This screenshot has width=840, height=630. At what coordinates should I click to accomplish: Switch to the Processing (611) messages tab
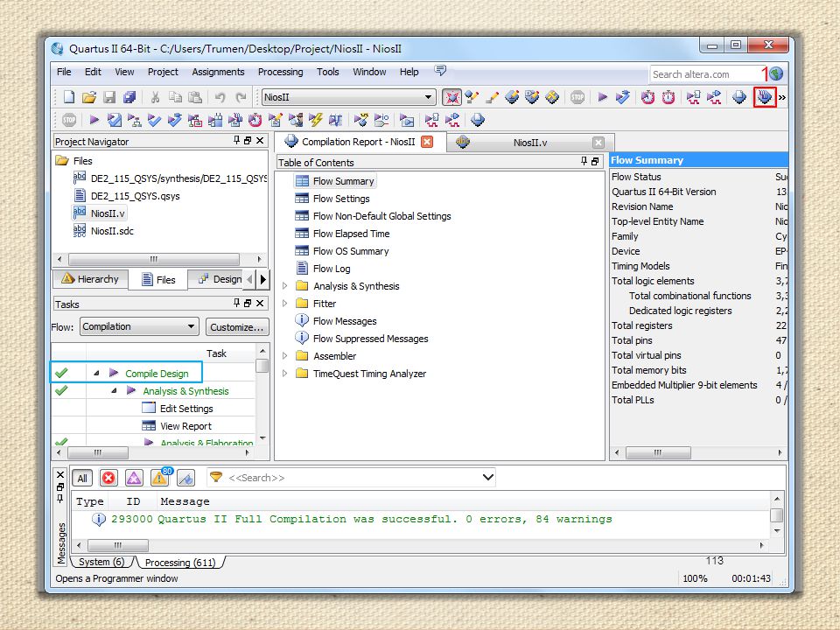click(x=180, y=563)
